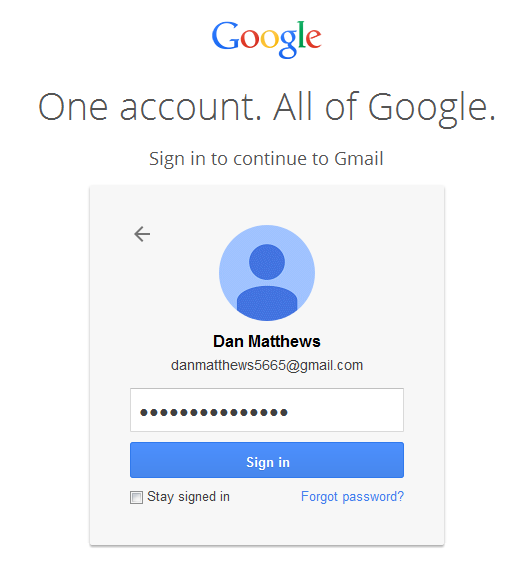Click the 'Stay signed in' label text

pos(188,497)
